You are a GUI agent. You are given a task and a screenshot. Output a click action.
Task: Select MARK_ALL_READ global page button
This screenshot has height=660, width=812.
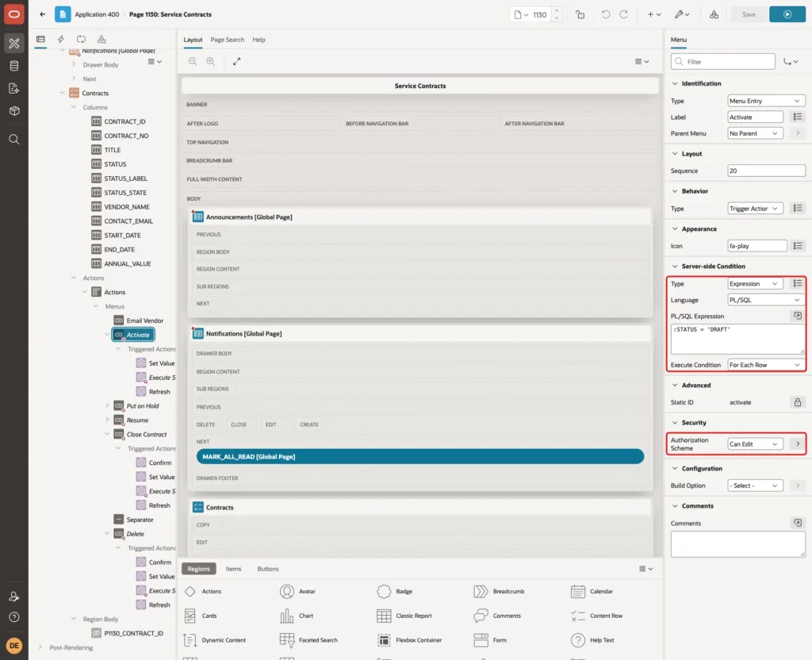click(420, 456)
